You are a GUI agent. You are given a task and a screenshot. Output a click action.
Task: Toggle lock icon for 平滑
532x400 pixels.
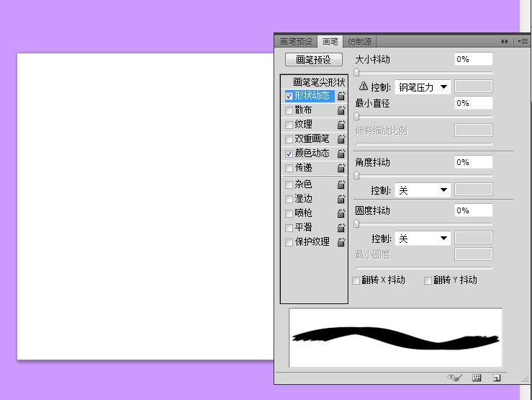pos(341,228)
